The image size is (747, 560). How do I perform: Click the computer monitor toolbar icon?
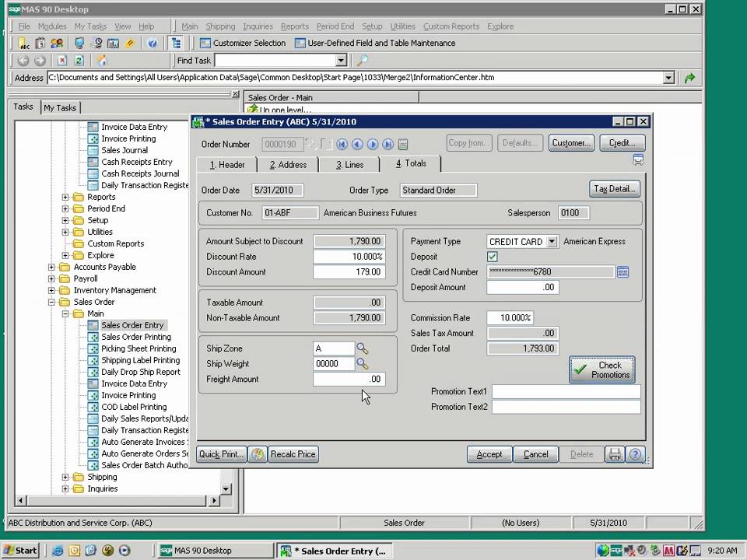(x=79, y=44)
